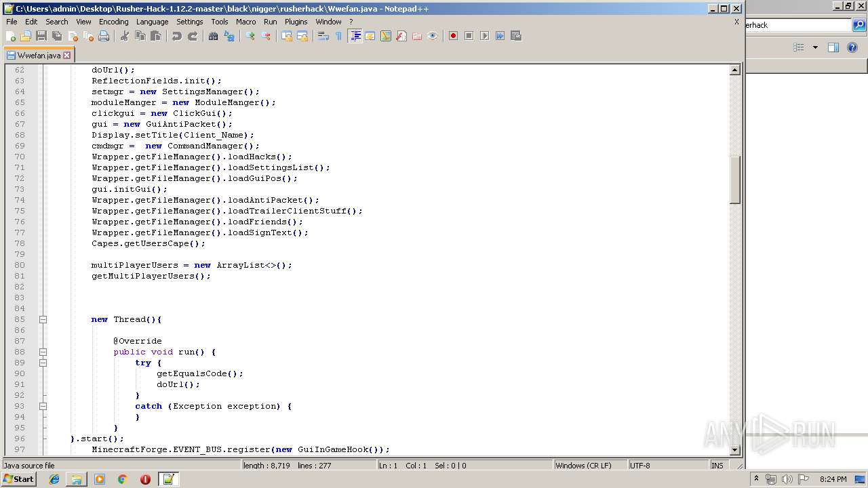Click the Windows Start button
The width and height of the screenshot is (868, 488).
[19, 479]
